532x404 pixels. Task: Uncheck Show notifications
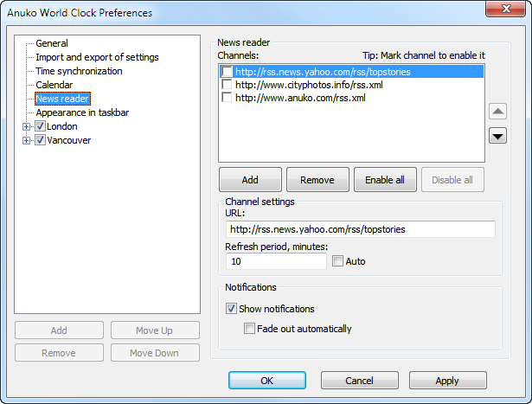click(231, 309)
